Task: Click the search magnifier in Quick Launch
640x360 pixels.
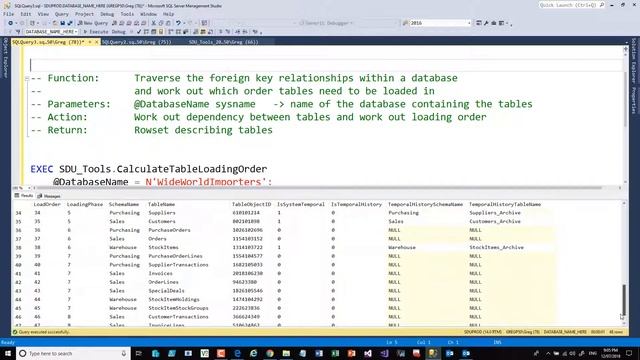Action: pyautogui.click(x=602, y=5)
